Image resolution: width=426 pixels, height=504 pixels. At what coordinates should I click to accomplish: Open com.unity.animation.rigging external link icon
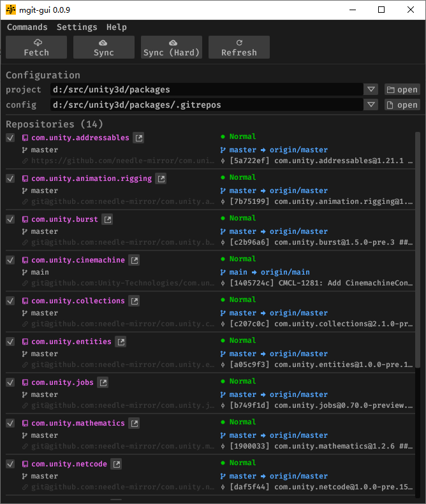coord(161,178)
